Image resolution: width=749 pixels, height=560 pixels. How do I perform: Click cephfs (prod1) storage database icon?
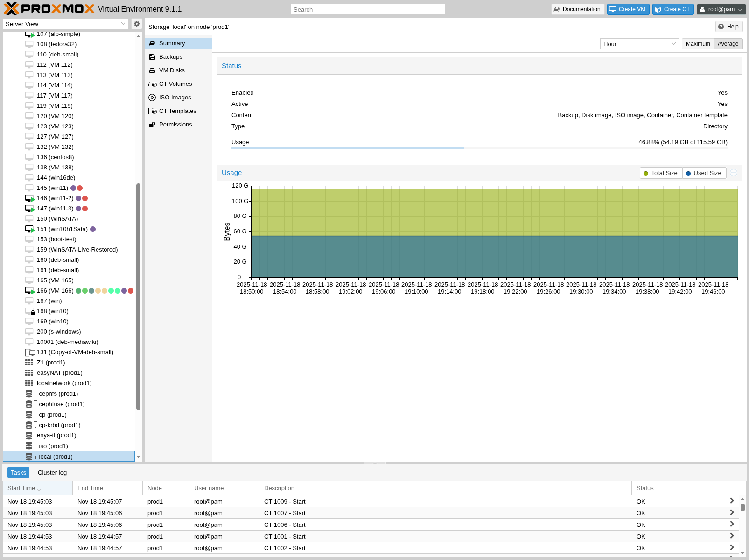29,393
